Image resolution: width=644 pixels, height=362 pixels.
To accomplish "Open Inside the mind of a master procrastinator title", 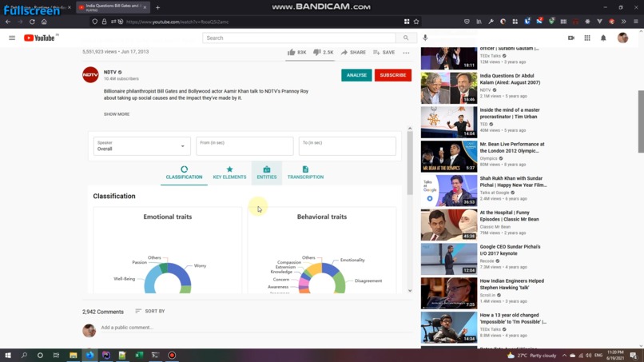I will [x=510, y=113].
